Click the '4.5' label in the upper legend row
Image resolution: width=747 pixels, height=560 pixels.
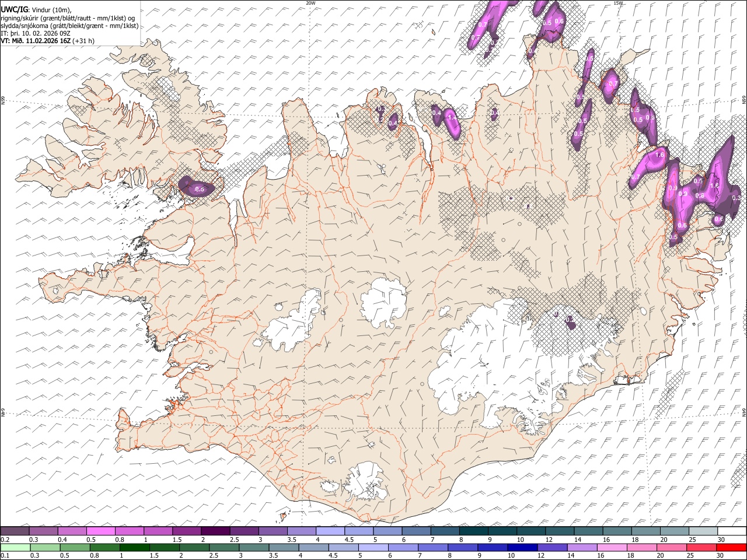[x=349, y=540]
